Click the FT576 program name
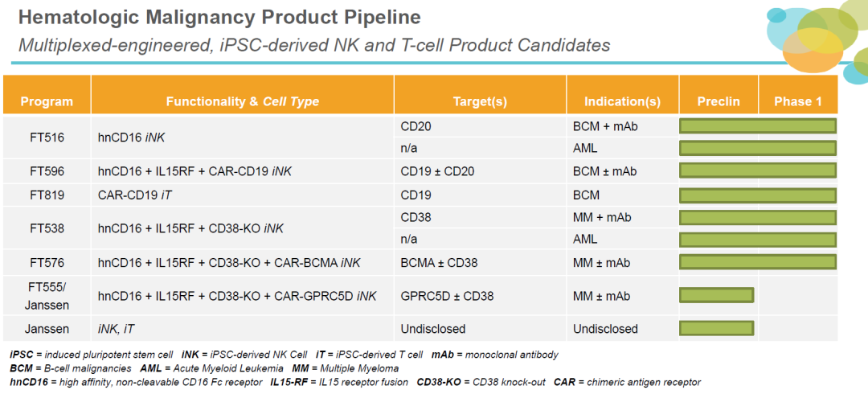The image size is (868, 394). pos(47,262)
